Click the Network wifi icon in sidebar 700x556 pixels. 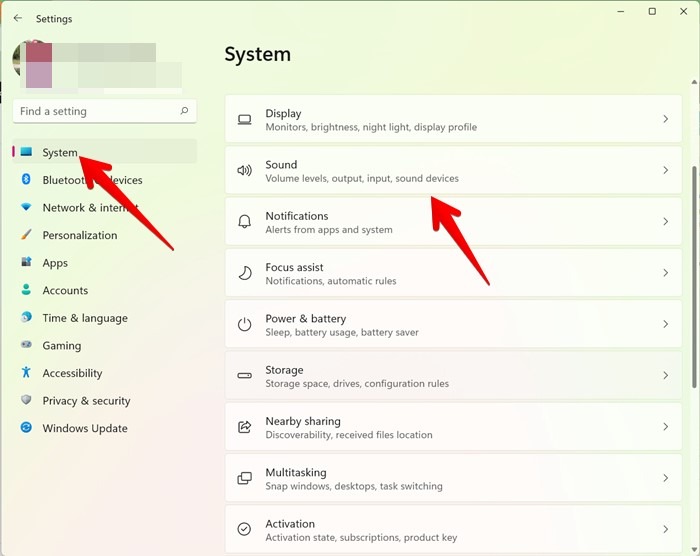click(x=26, y=207)
